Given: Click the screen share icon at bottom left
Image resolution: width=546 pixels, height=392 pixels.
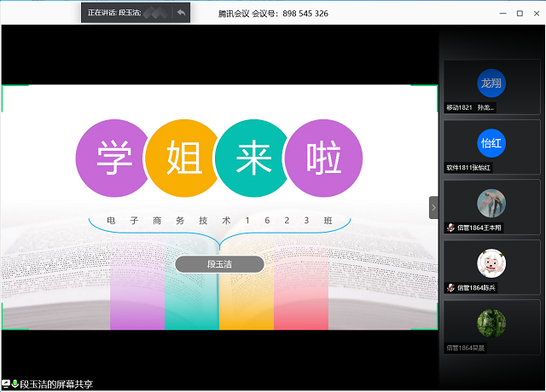Looking at the screenshot, I should 6,384.
